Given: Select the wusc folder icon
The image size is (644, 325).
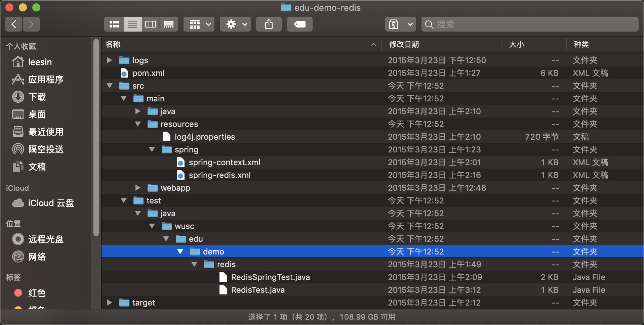Looking at the screenshot, I should coord(167,226).
